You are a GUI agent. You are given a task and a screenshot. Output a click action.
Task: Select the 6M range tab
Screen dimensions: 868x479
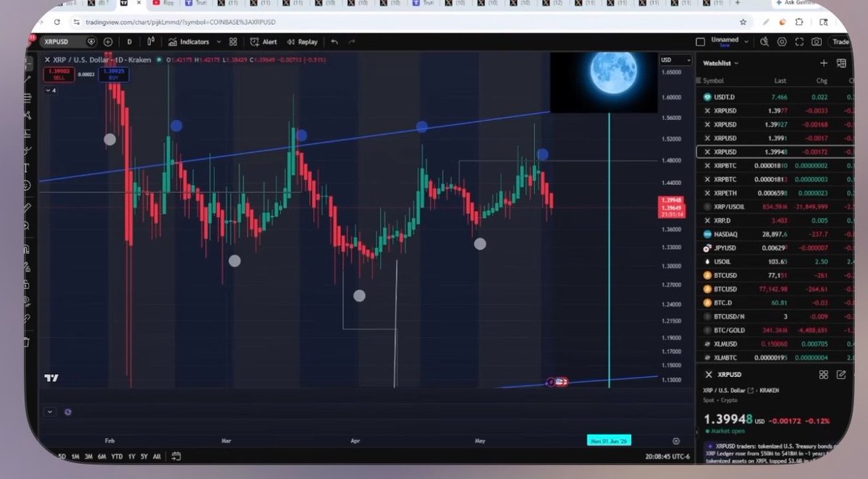102,457
